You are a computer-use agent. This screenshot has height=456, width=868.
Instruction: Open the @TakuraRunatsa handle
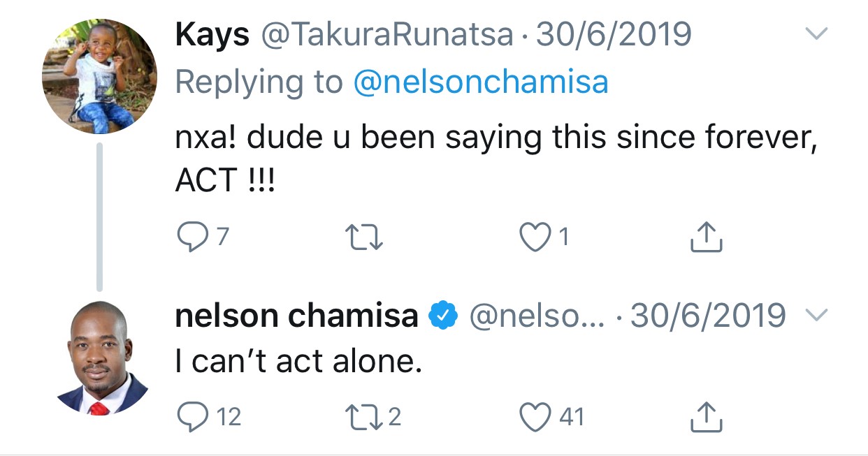point(387,34)
